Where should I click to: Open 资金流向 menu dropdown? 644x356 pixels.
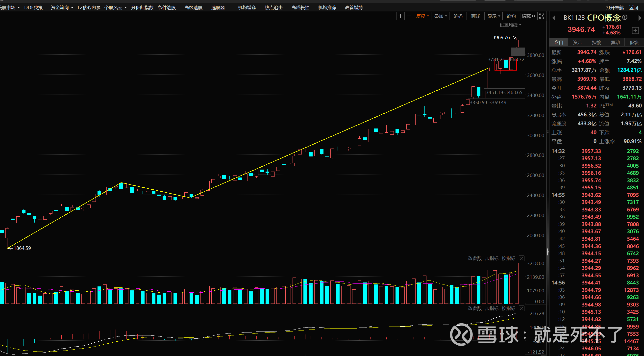click(62, 8)
